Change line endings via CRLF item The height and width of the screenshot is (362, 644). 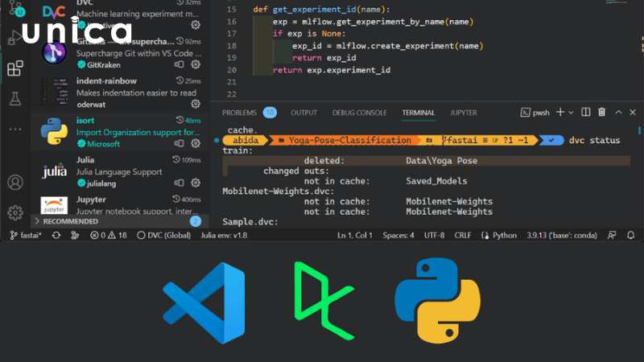click(463, 235)
